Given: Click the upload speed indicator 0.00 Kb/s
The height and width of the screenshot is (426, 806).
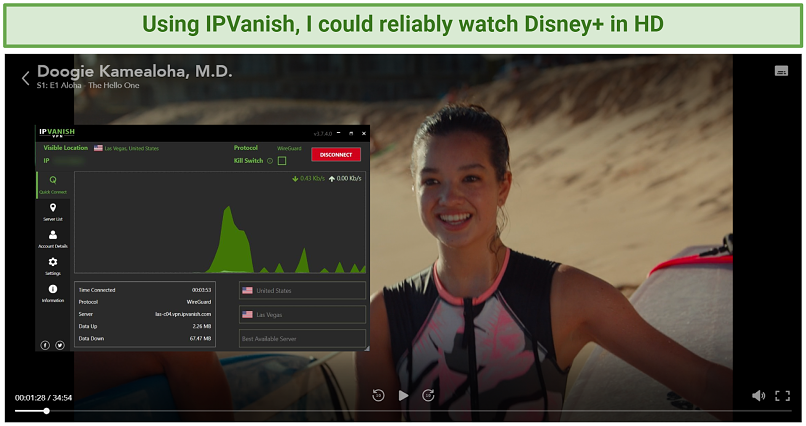Looking at the screenshot, I should [x=345, y=178].
